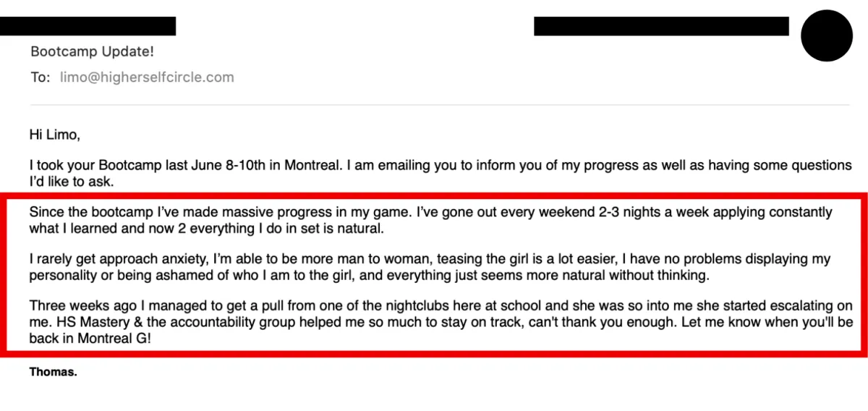Click "Three weeks ago" paragraph opening
The height and width of the screenshot is (411, 868).
tap(76, 305)
